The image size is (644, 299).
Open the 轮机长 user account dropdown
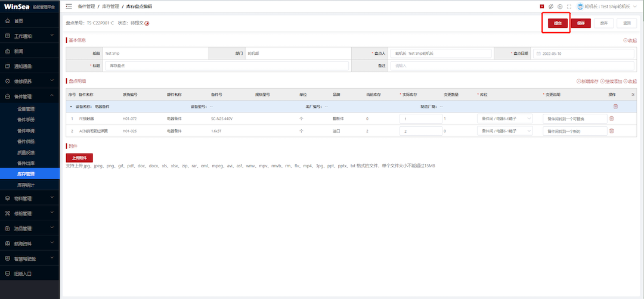607,7
